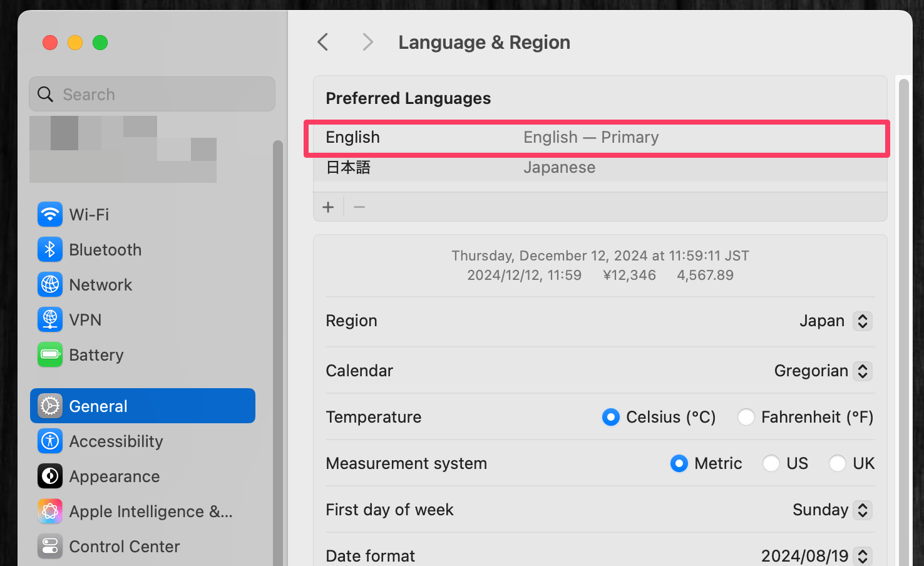Viewport: 924px width, 566px height.
Task: Add a preferred language with plus button
Action: (328, 207)
